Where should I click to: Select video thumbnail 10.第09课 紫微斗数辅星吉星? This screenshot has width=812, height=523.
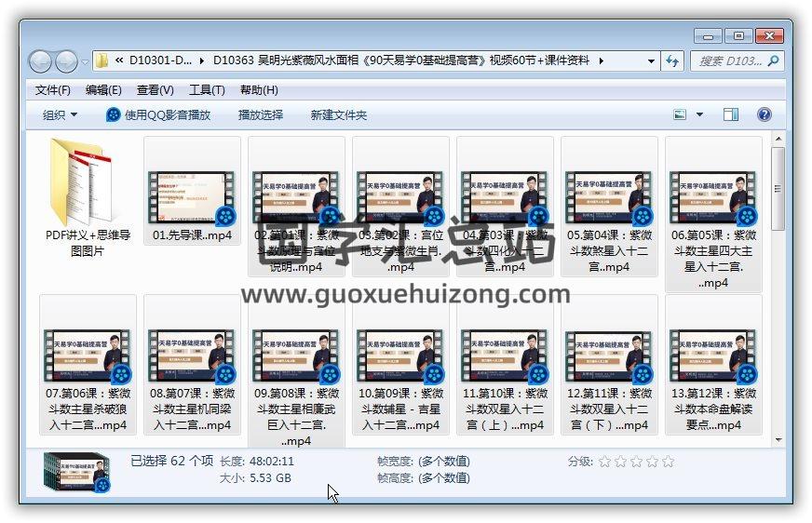(400, 355)
